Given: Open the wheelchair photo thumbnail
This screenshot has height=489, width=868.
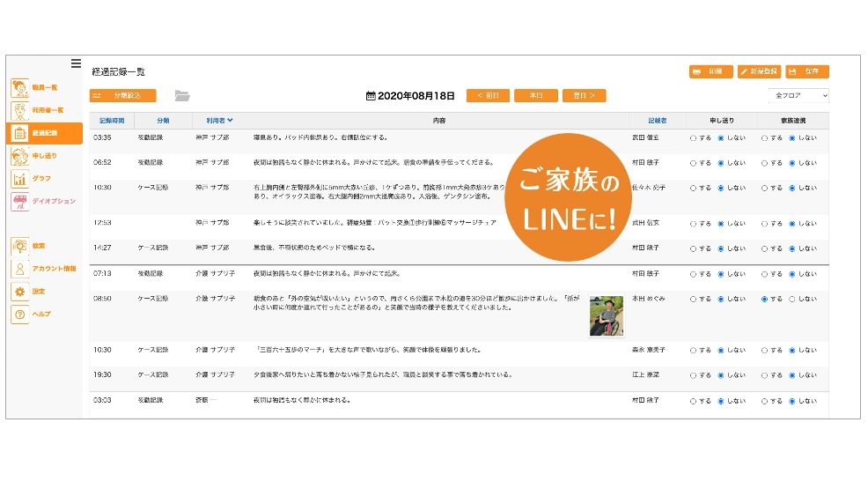Looking at the screenshot, I should pos(607,316).
